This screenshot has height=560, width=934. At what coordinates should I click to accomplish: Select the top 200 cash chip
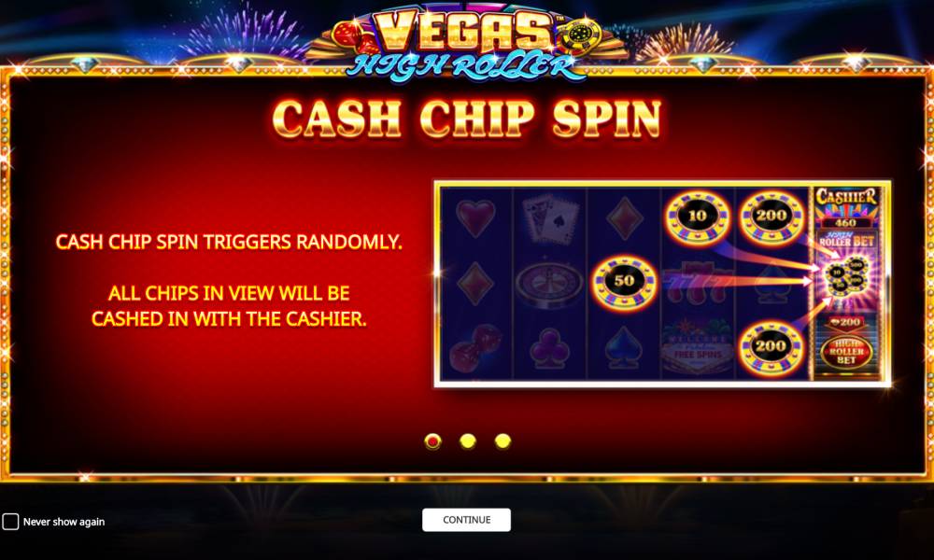tap(771, 217)
